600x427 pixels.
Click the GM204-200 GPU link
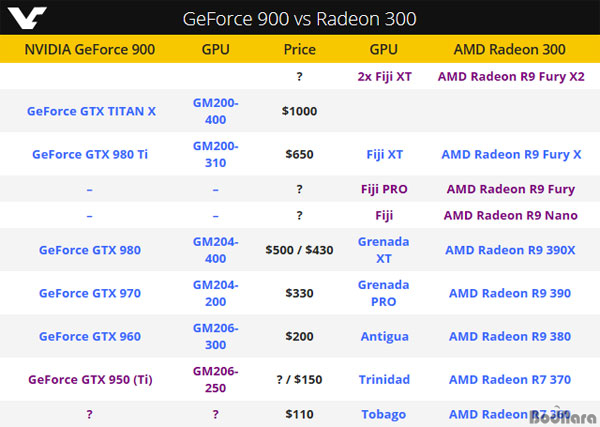coord(215,293)
